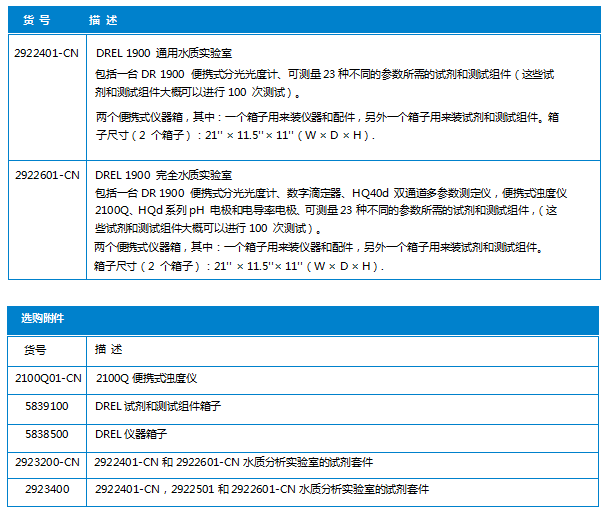Viewport: 611px width, 514px height.
Task: Select the 2922601-CN product number cell
Action: (x=46, y=176)
